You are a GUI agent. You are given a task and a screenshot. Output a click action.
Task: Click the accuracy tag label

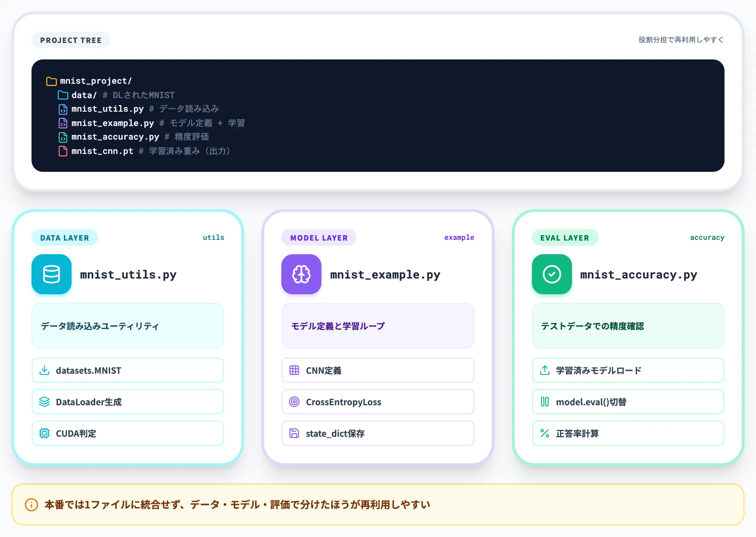click(x=707, y=237)
